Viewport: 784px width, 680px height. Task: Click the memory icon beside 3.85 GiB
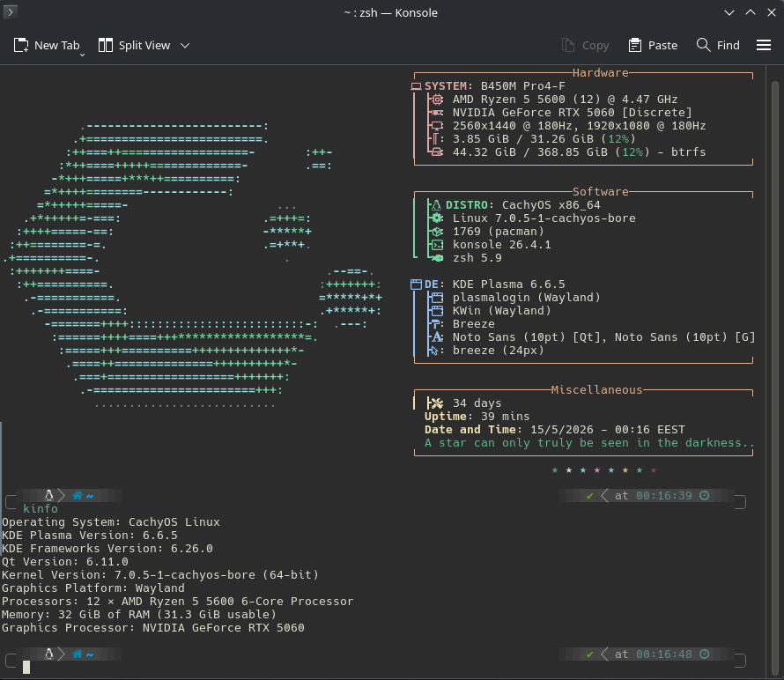click(x=437, y=139)
